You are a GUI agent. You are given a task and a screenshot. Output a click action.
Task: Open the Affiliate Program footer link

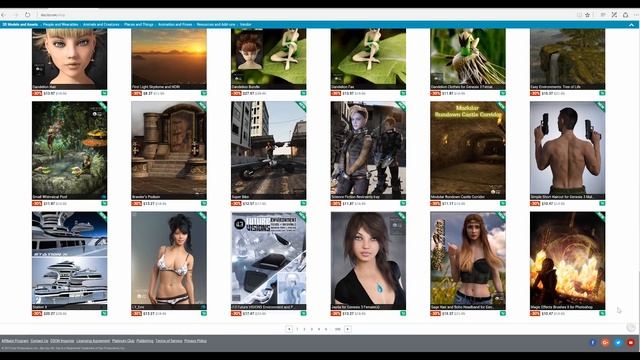pyautogui.click(x=15, y=341)
